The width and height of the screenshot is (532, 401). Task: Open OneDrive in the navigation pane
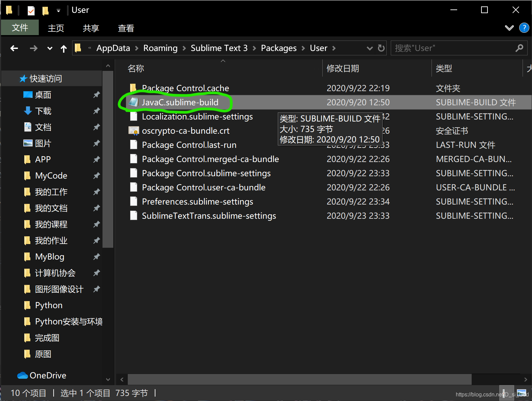48,375
